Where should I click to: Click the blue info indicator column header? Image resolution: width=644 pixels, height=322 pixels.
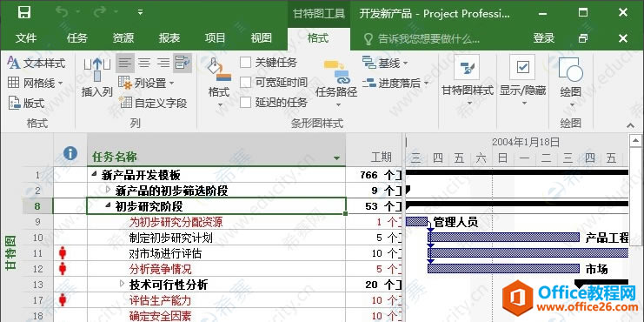coord(70,154)
